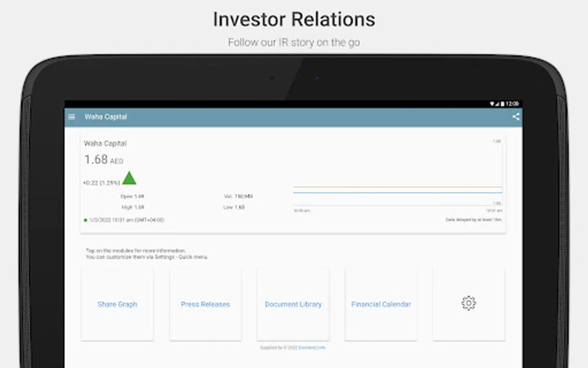Tap the Waha Capital quote card title
Screen dimensions: 588x368
coord(105,144)
